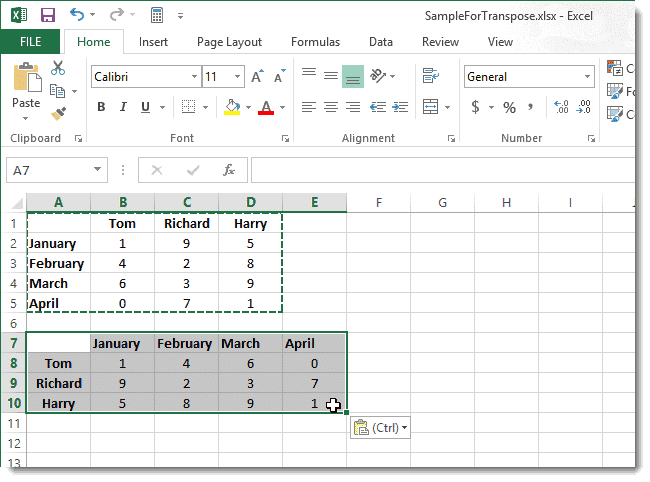Viewport: 650px width, 482px height.
Task: Apply Percent Style number format
Action: 509,107
